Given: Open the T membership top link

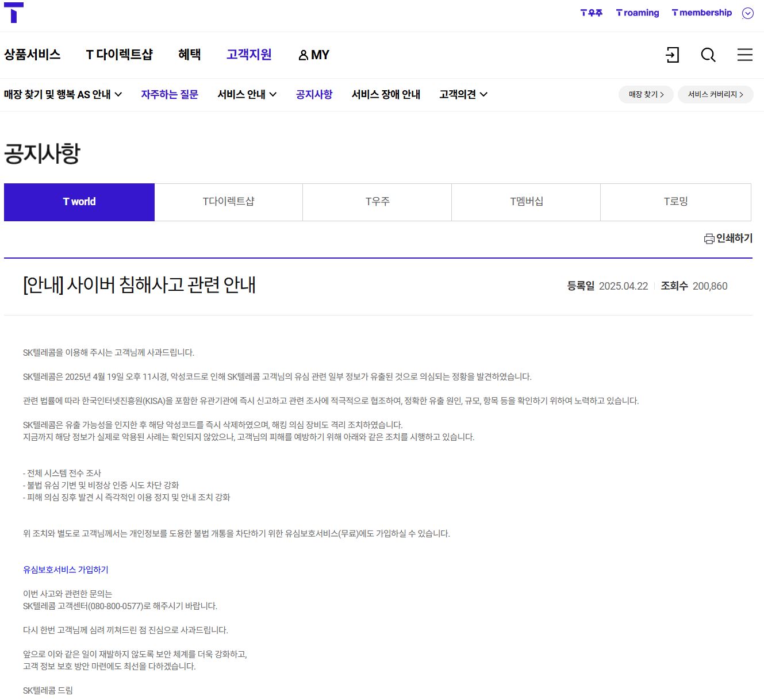Looking at the screenshot, I should pyautogui.click(x=702, y=13).
